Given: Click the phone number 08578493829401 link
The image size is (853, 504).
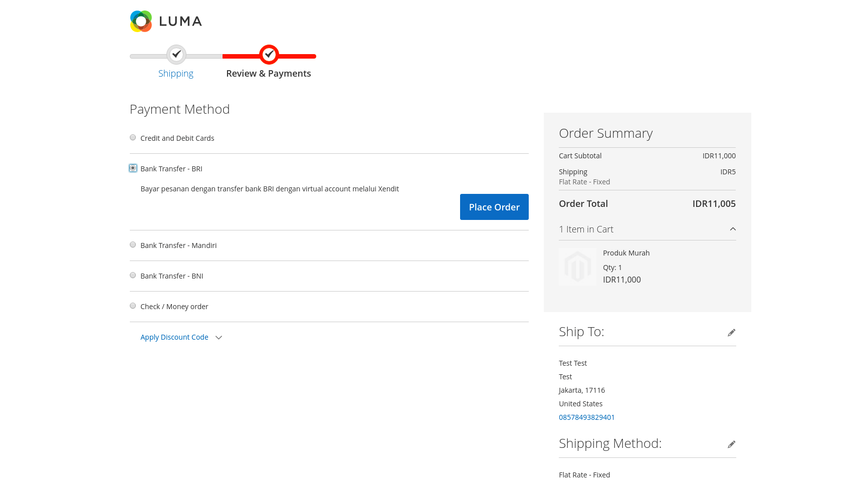Looking at the screenshot, I should (x=586, y=417).
